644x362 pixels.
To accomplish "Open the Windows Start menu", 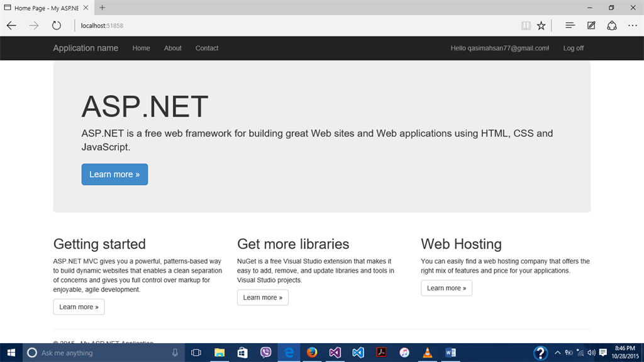I will pyautogui.click(x=11, y=353).
